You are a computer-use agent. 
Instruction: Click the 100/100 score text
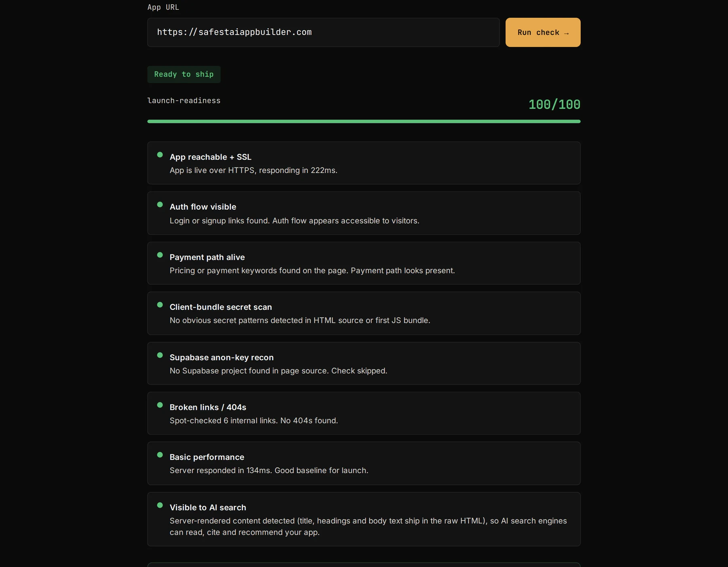click(554, 105)
